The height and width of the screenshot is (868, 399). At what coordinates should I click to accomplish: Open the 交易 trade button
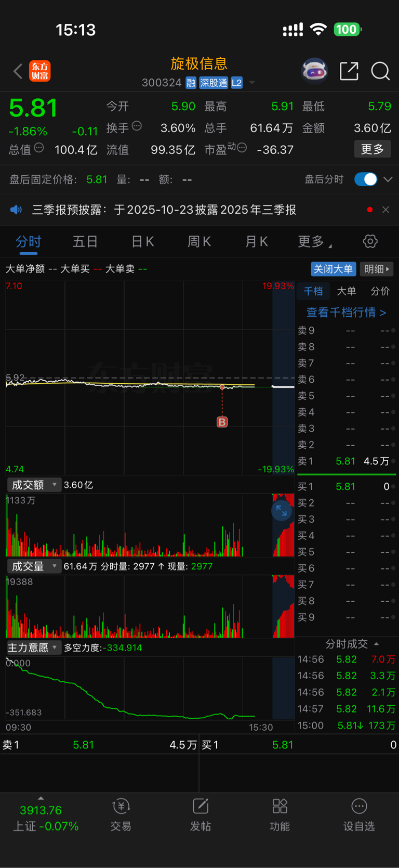121,814
